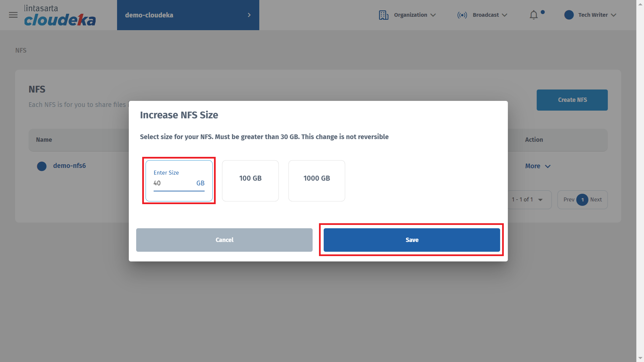Viewport: 644px width, 362px height.
Task: Select the 100 GB size option
Action: (x=250, y=181)
